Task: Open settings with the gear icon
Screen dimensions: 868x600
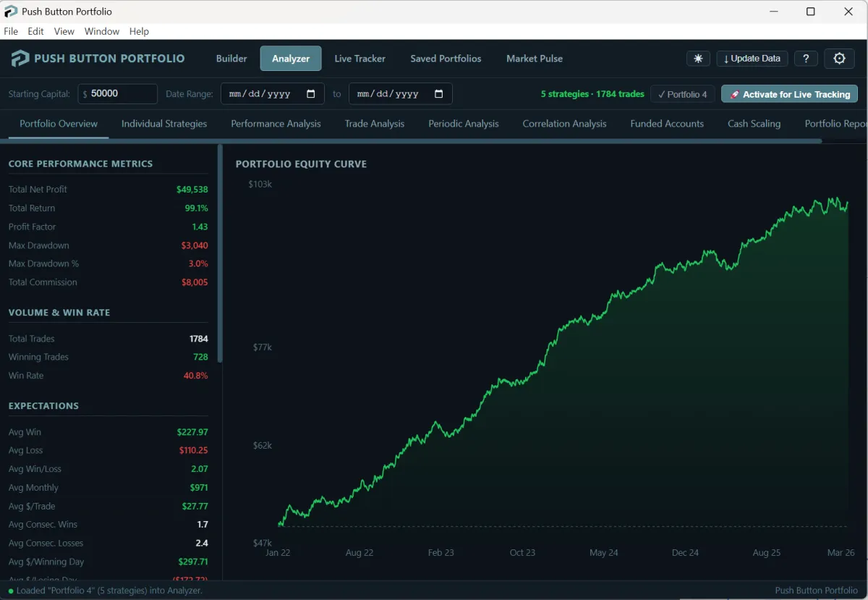Action: coord(839,59)
